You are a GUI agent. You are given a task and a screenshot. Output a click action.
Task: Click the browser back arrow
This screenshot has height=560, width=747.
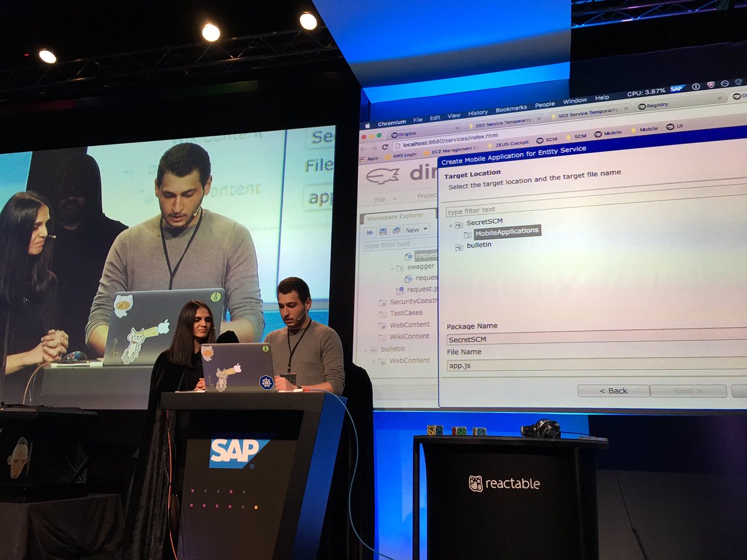[x=364, y=148]
